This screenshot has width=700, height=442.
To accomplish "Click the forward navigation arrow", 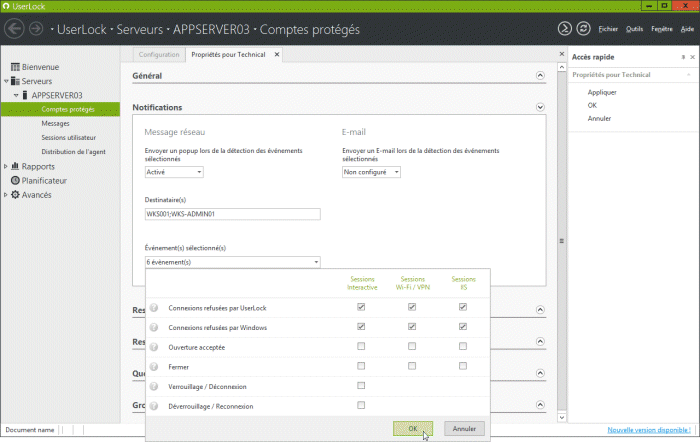I will (36, 29).
